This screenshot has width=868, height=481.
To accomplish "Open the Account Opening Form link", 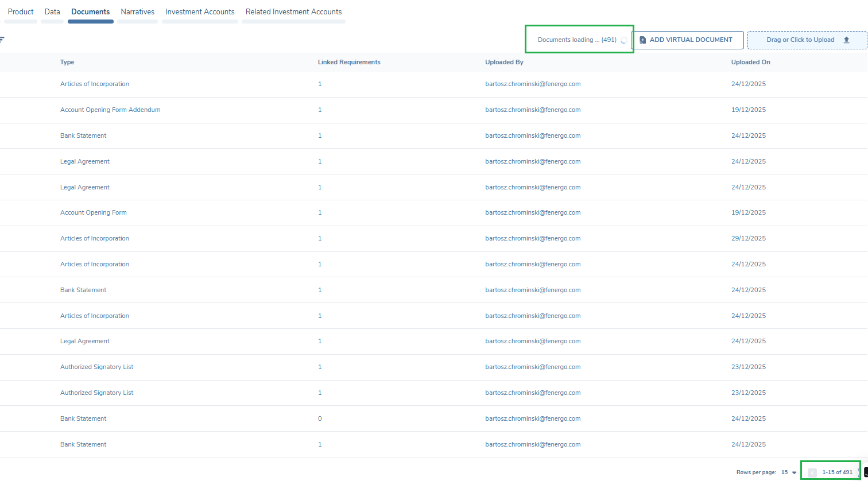I will (94, 212).
